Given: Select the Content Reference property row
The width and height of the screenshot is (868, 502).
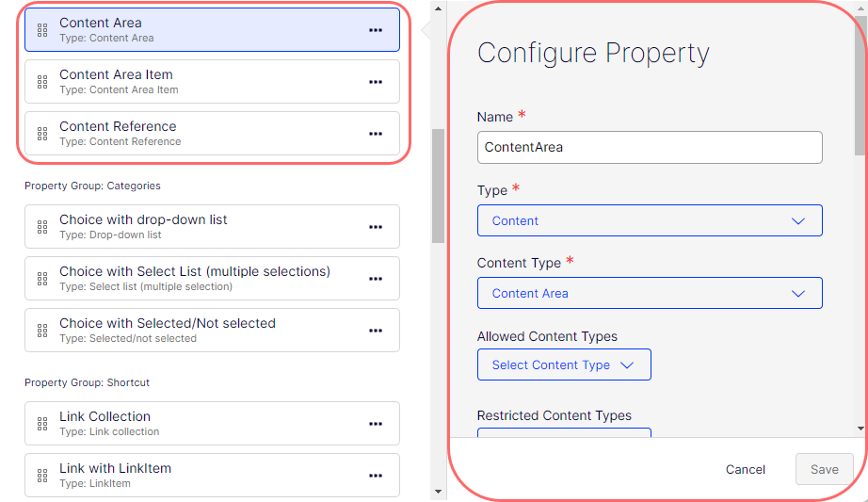Looking at the screenshot, I should pos(212,134).
